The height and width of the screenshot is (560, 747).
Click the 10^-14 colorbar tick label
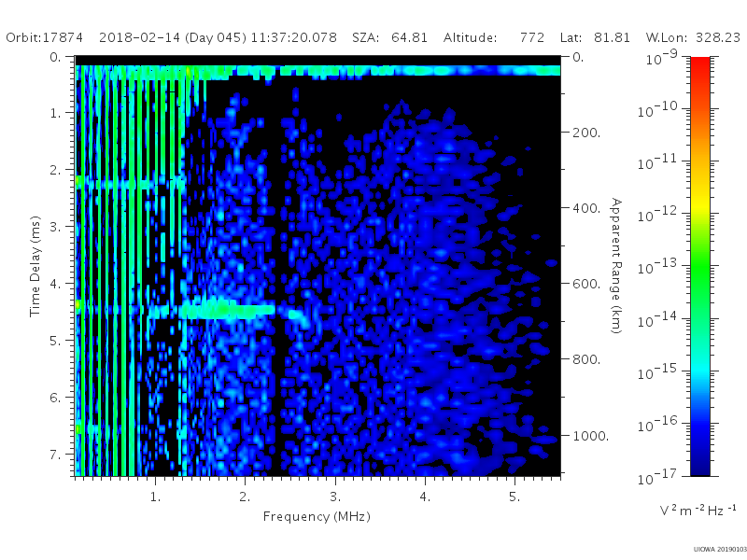(658, 319)
